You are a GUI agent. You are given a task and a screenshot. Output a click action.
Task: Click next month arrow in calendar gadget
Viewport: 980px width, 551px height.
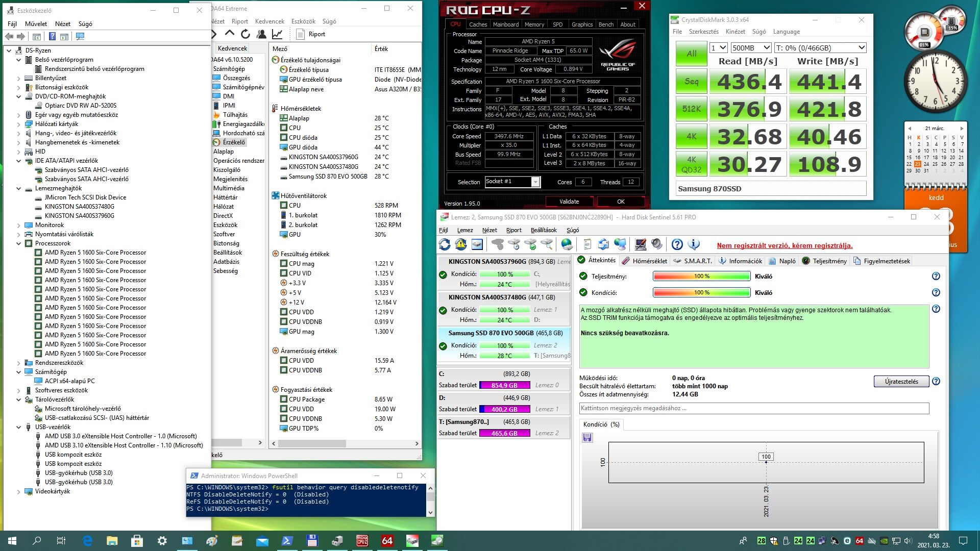click(962, 129)
